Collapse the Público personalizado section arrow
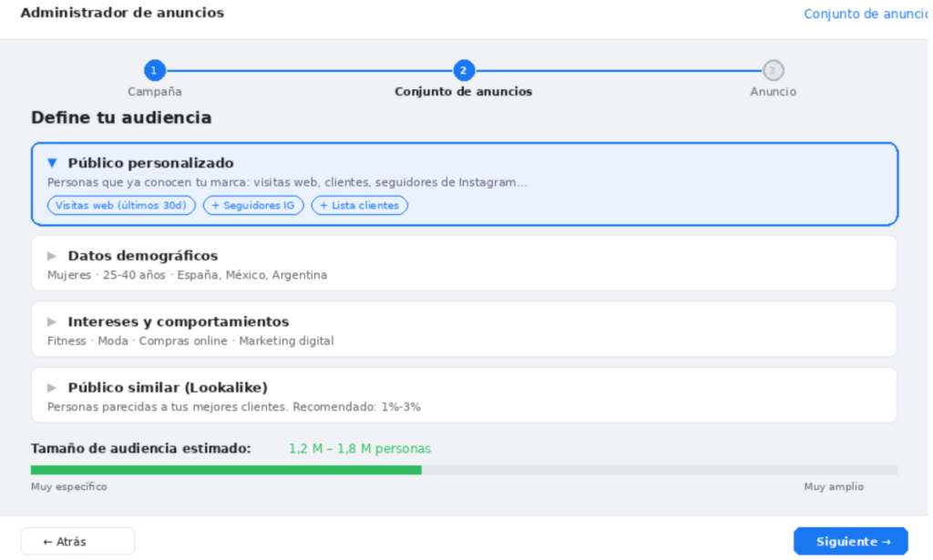This screenshot has height=560, width=933. click(x=52, y=163)
